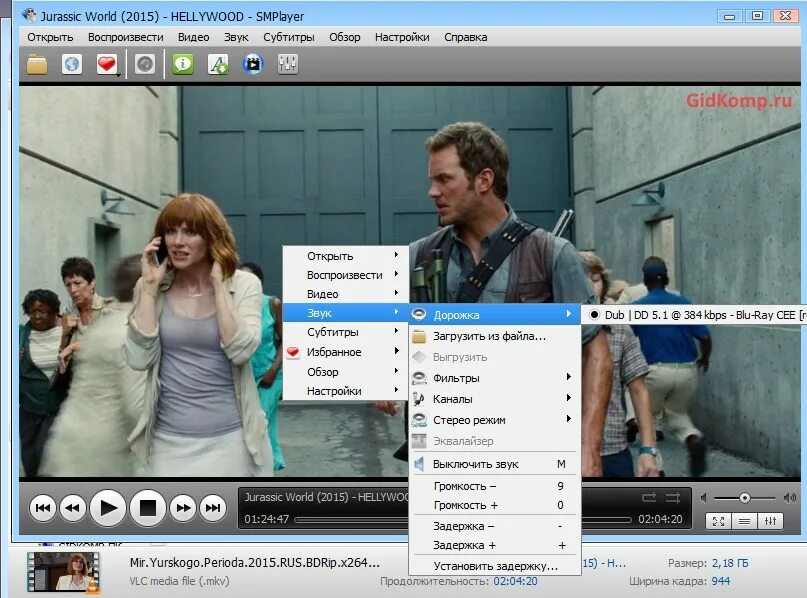Screen dimensions: 807x598
Task: Open the Справка menu in menu bar
Action: 466,37
